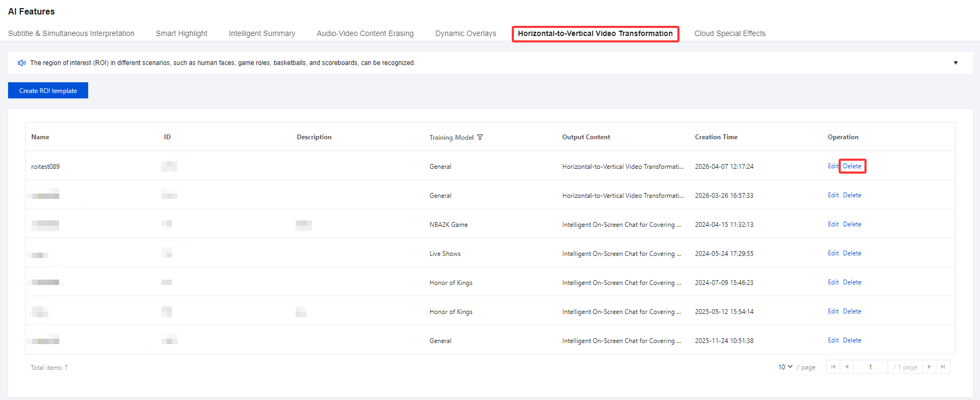Open the Smart Highlight tab
980x400 pixels.
pos(181,33)
